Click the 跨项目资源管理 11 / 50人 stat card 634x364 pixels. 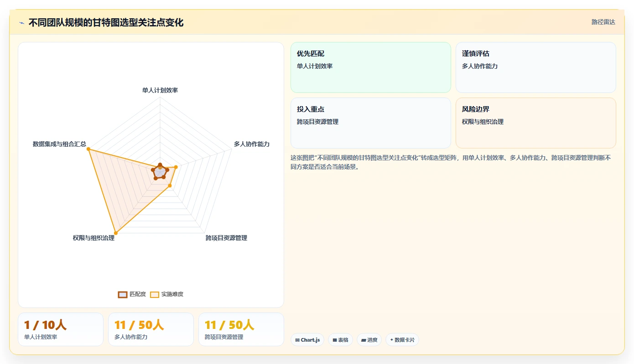pyautogui.click(x=241, y=329)
